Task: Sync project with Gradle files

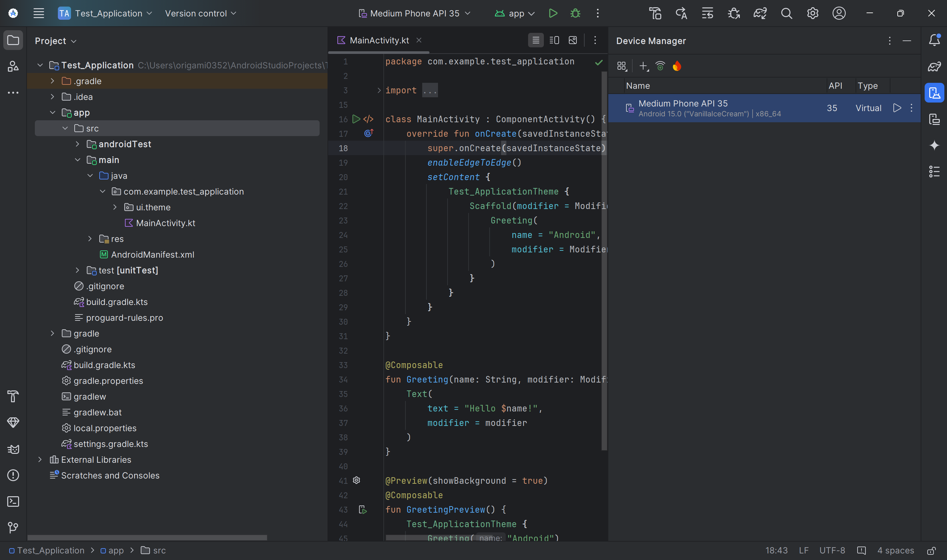Action: coord(760,13)
